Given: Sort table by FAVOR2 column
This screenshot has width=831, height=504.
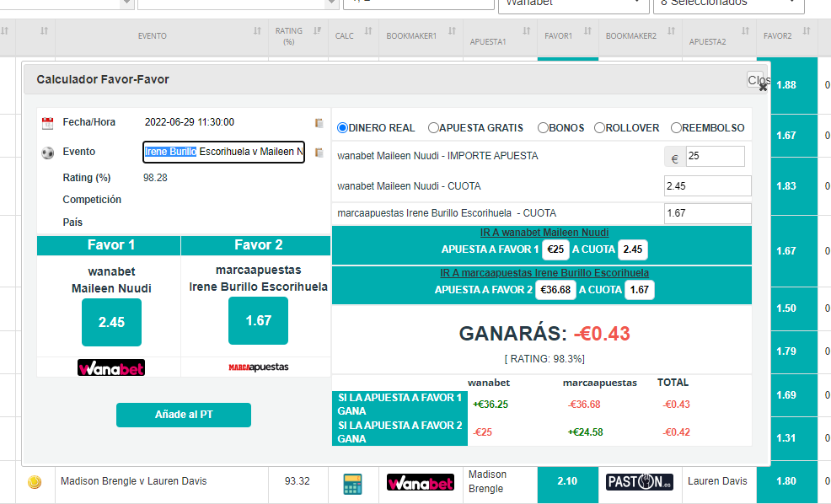Looking at the screenshot, I should pyautogui.click(x=807, y=30).
